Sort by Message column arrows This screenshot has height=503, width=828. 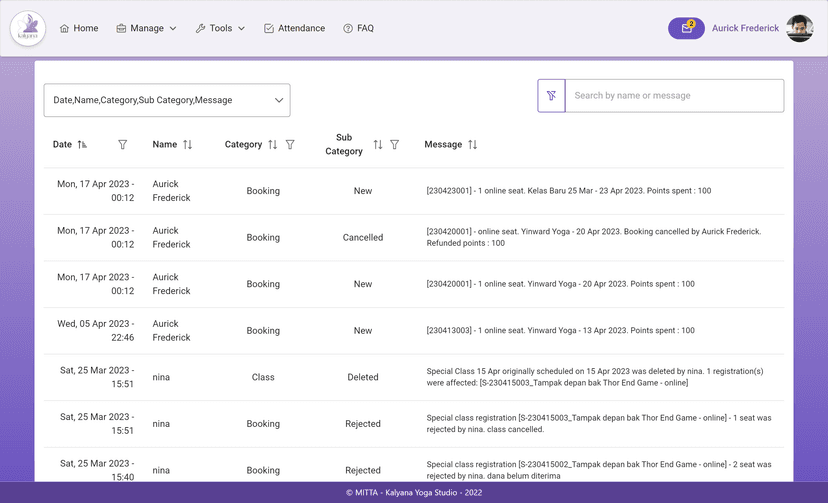tap(473, 145)
